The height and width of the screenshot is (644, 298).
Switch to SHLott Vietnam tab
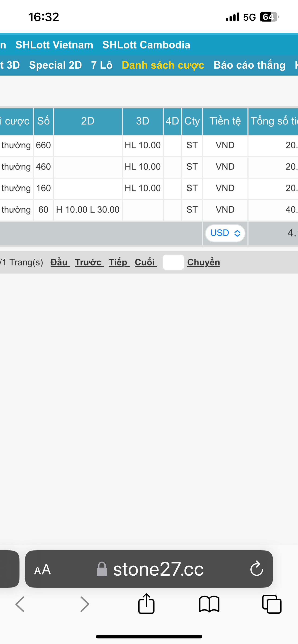pos(54,45)
